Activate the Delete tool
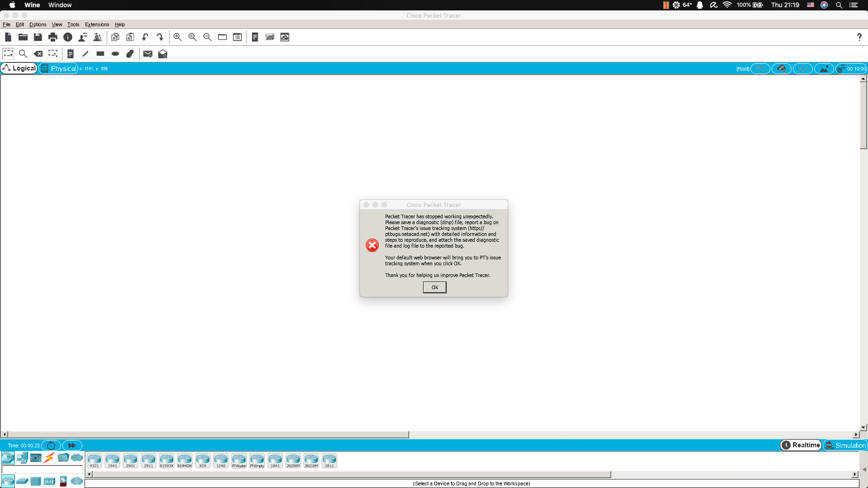Screen dimensions: 868x488 tap(38, 54)
